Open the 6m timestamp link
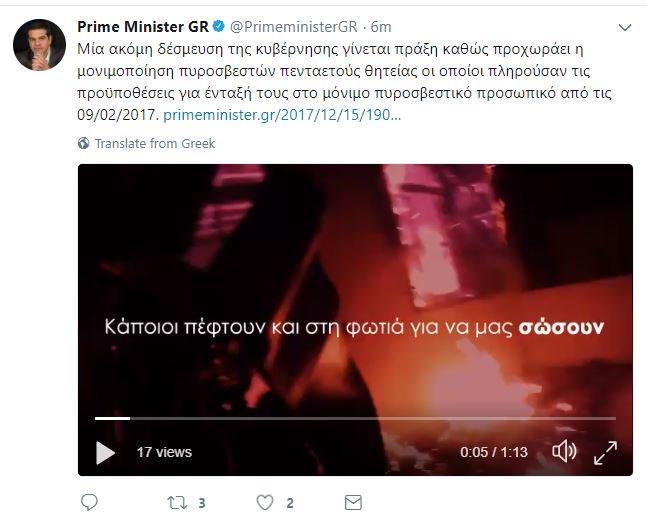 pos(380,27)
